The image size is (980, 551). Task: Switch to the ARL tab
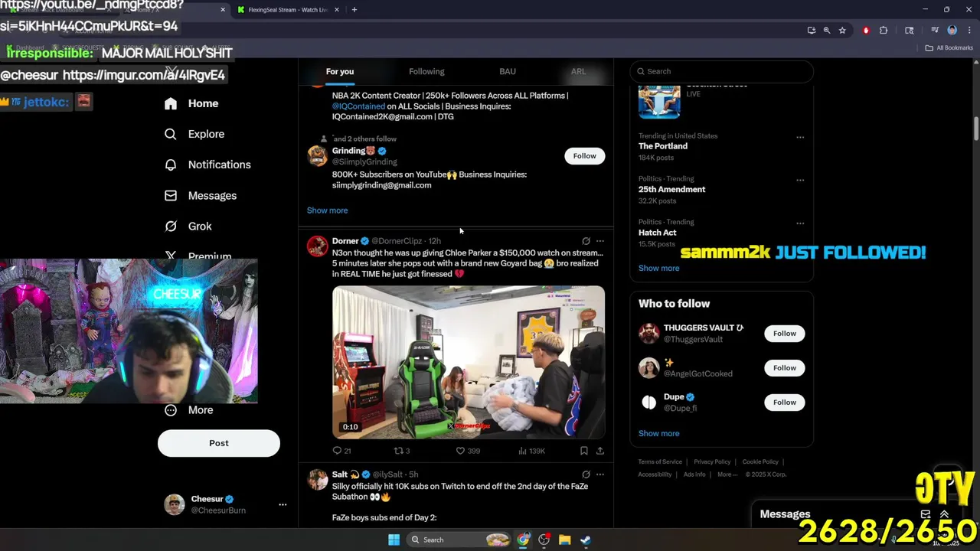pyautogui.click(x=578, y=71)
